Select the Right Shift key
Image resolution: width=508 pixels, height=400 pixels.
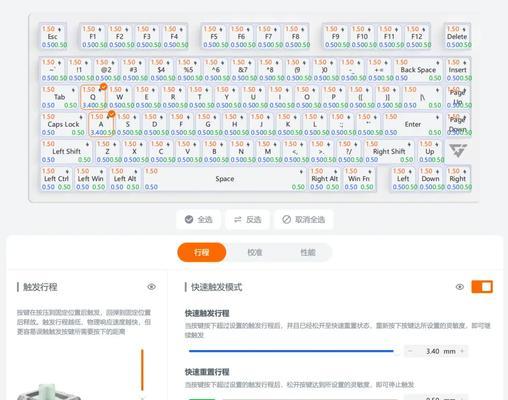tap(389, 152)
